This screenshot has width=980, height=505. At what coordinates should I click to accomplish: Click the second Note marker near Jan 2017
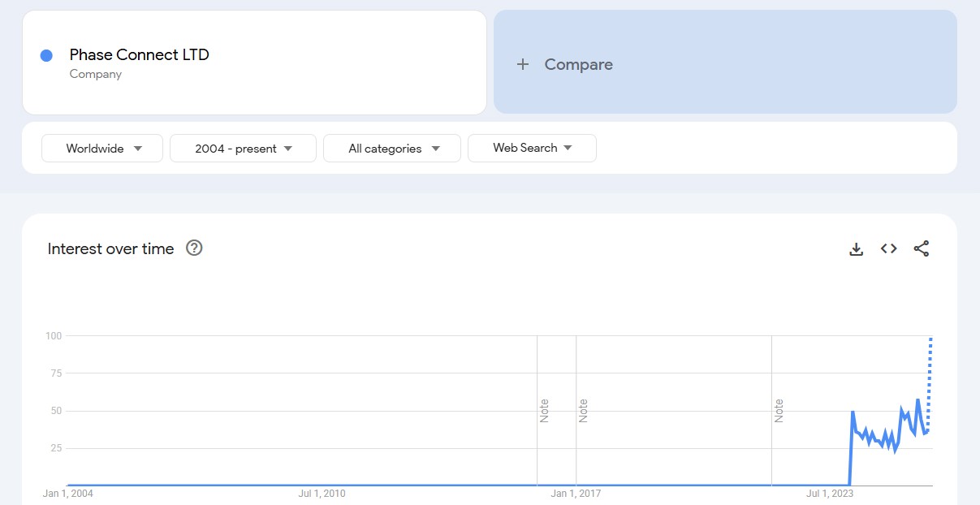(x=583, y=410)
